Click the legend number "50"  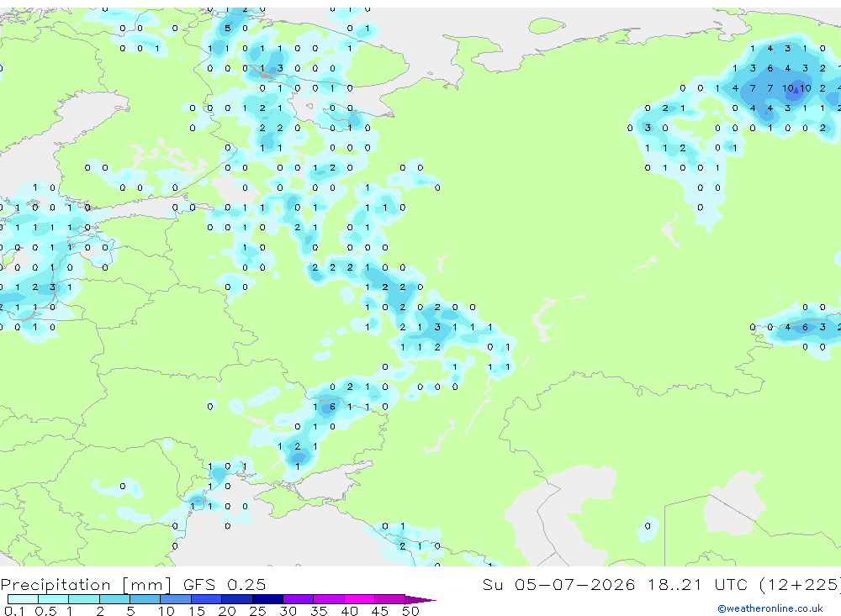click(410, 611)
